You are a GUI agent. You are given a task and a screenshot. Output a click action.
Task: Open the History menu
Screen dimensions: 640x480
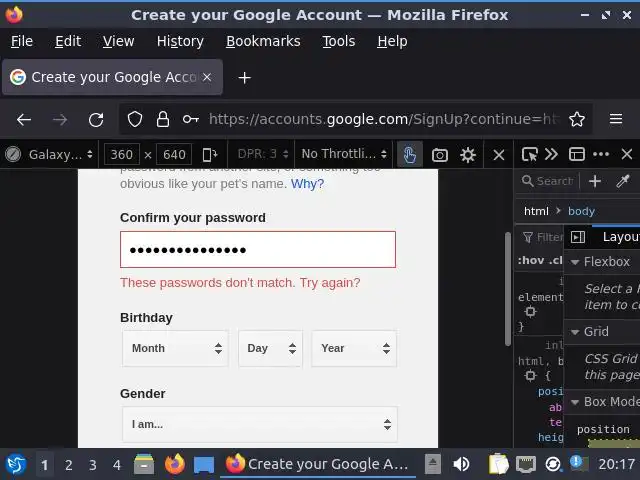tap(180, 41)
